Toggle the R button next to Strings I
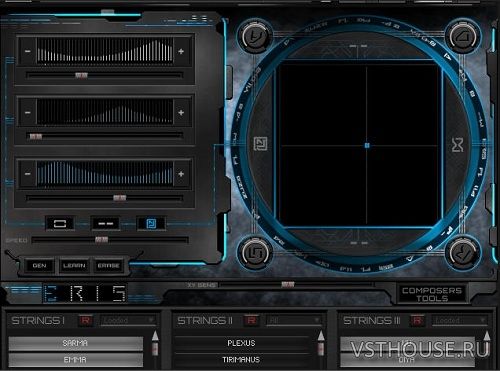The image size is (500, 371). pos(85,320)
